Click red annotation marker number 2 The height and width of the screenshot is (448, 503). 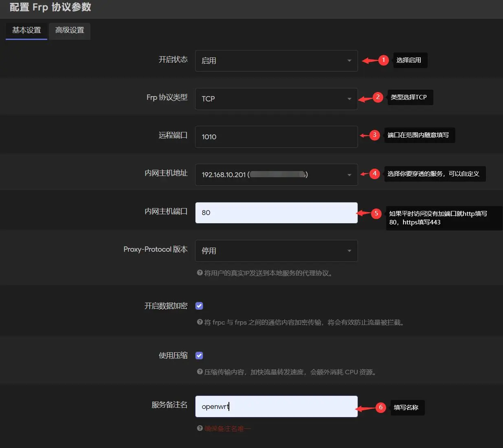(378, 97)
